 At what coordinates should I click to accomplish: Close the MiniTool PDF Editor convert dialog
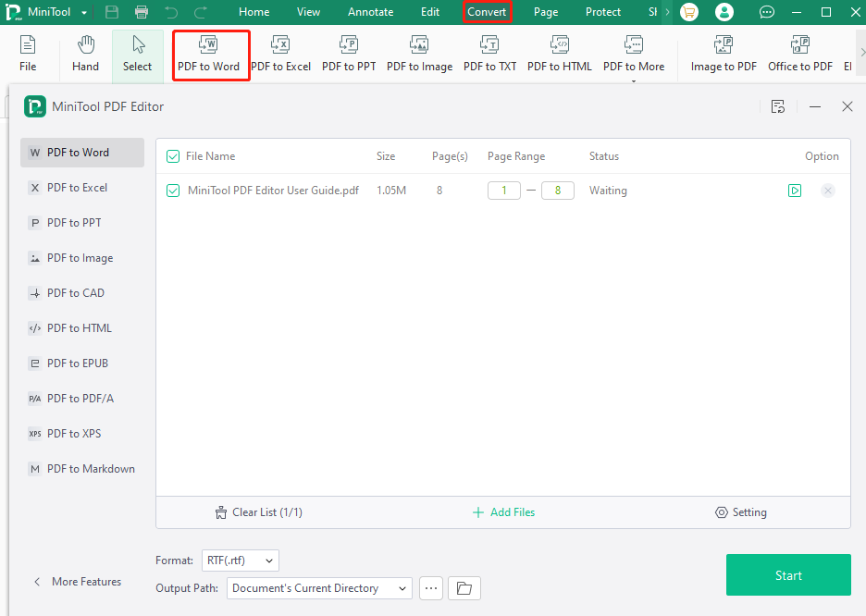[x=847, y=106]
